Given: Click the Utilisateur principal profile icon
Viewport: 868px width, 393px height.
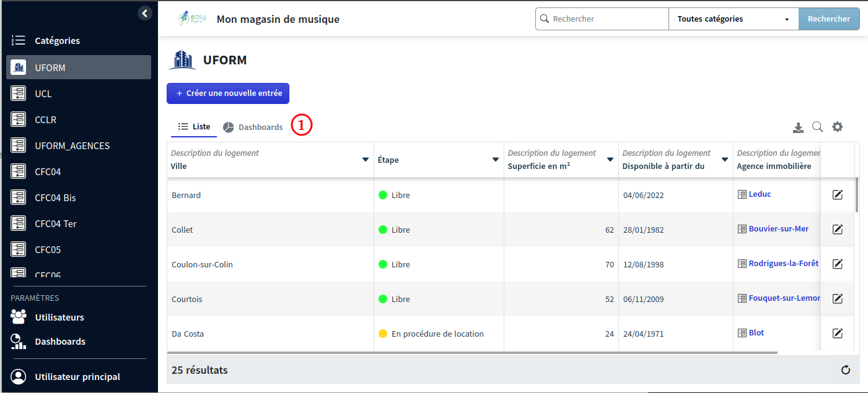Looking at the screenshot, I should click(x=17, y=376).
